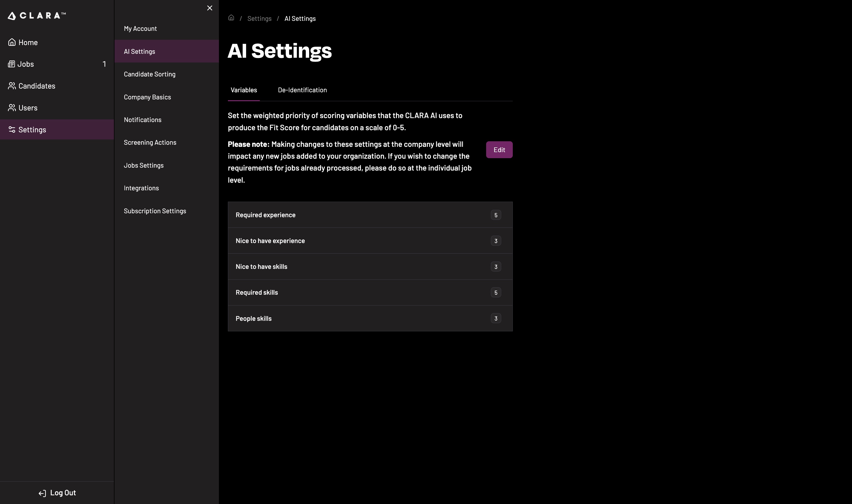Click the Users people icon
Image resolution: width=852 pixels, height=504 pixels.
pos(12,108)
